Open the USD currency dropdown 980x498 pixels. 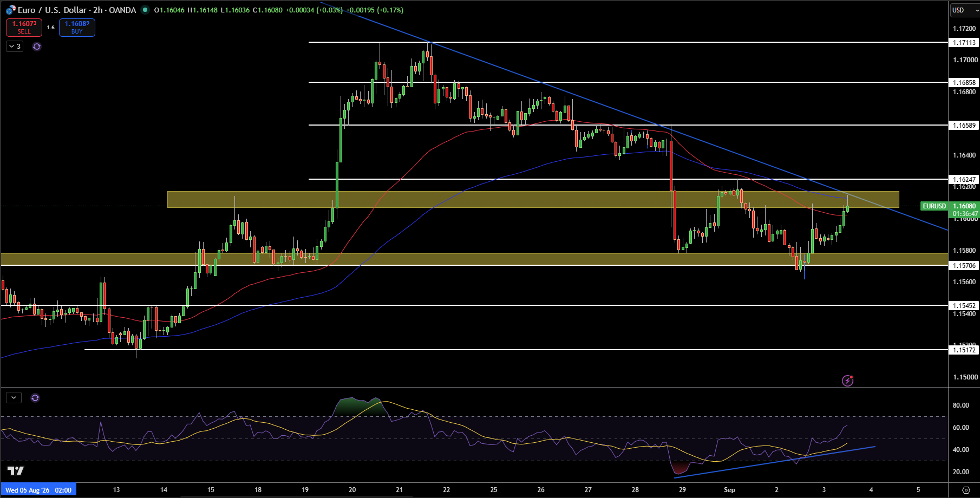coord(964,10)
